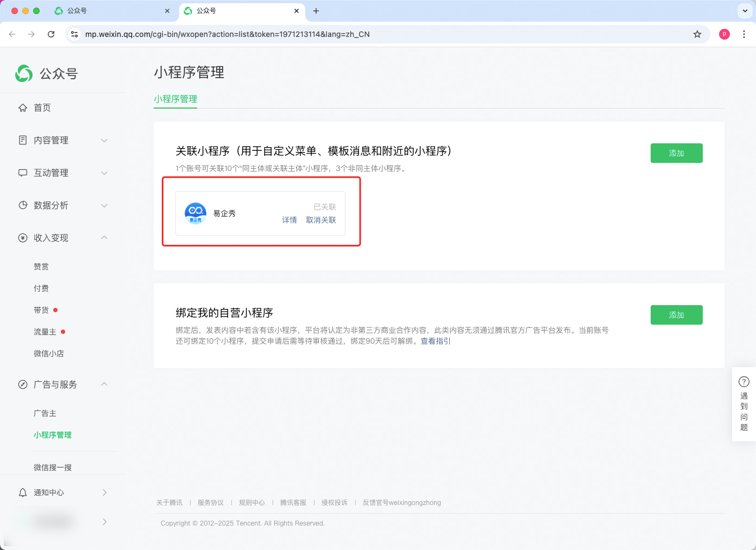Screen dimensions: 756x550
Task: Click the 通知中心 bell icon
Action: (23, 492)
